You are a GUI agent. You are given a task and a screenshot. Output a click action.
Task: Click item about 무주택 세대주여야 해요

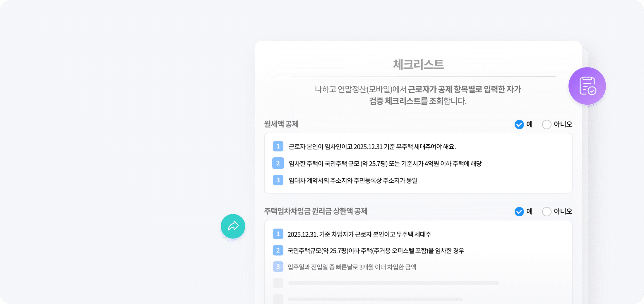pos(372,147)
